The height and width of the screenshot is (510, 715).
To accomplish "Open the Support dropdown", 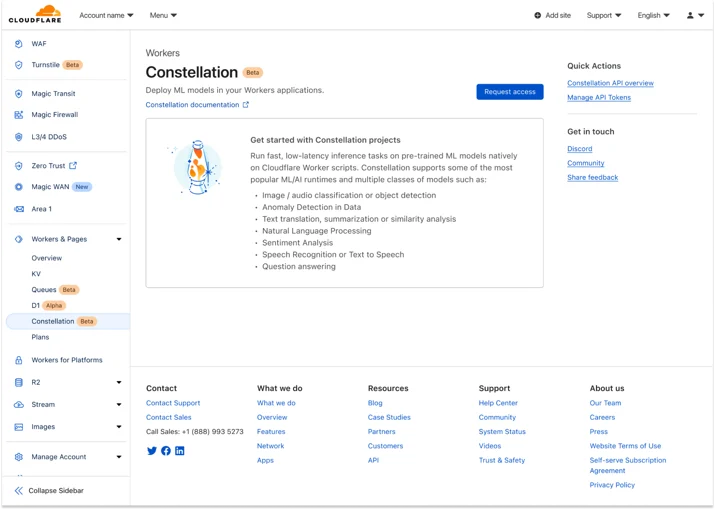I will pyautogui.click(x=604, y=16).
